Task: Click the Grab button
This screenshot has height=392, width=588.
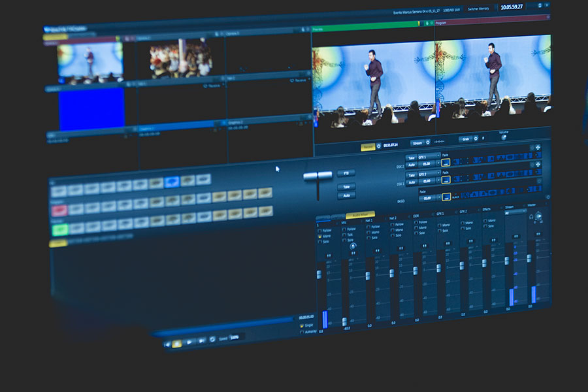Action: point(466,139)
